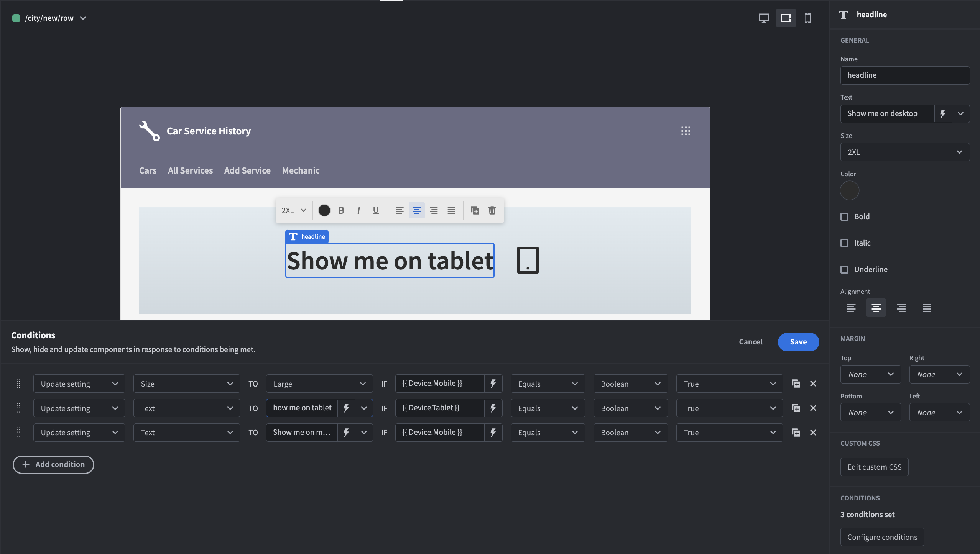This screenshot has width=980, height=554.
Task: Duplicate the headline component
Action: tap(475, 210)
